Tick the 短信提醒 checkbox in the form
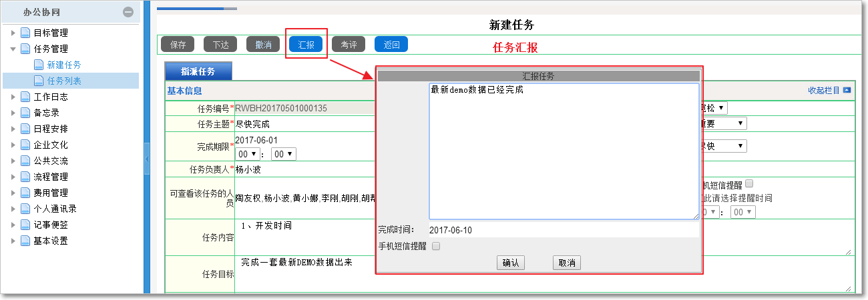Image resolution: width=868 pixels, height=300 pixels. [749, 183]
